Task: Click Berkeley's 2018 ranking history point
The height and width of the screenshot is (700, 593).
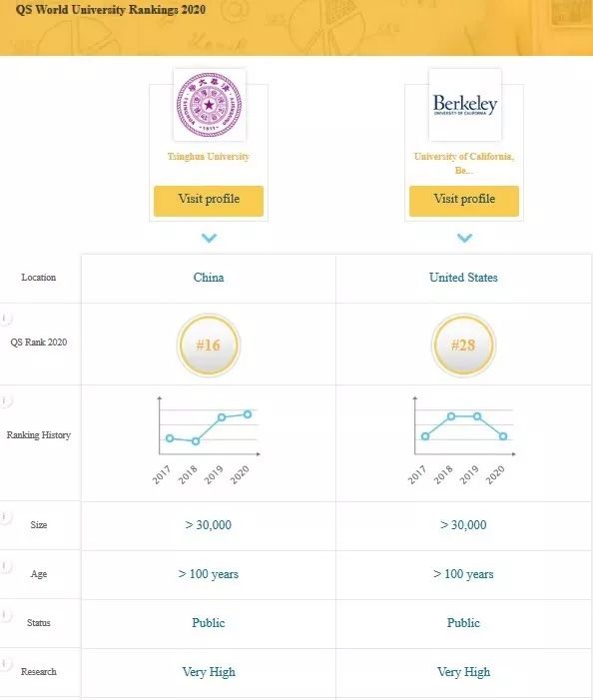Action: click(x=451, y=416)
